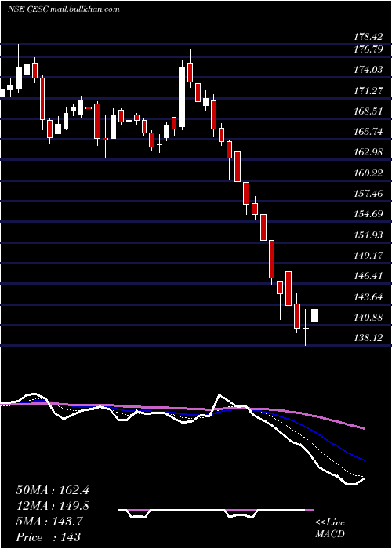Click the 143.64 price level label
Screen dimensions: 392x549
368,297
